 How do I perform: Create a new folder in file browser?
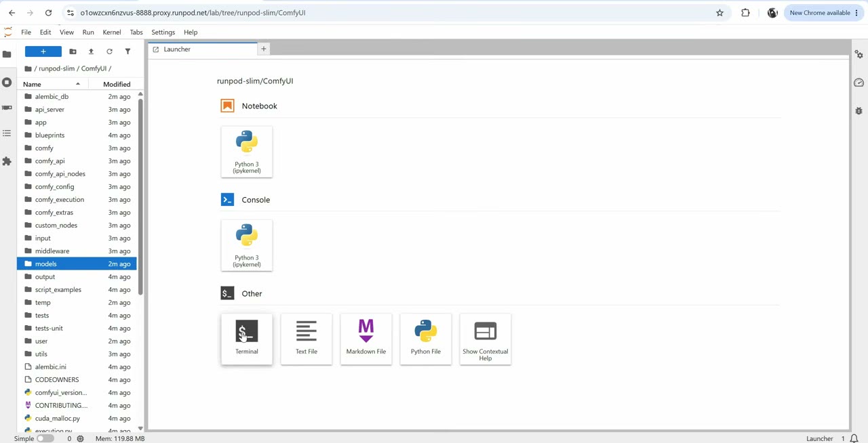[73, 51]
